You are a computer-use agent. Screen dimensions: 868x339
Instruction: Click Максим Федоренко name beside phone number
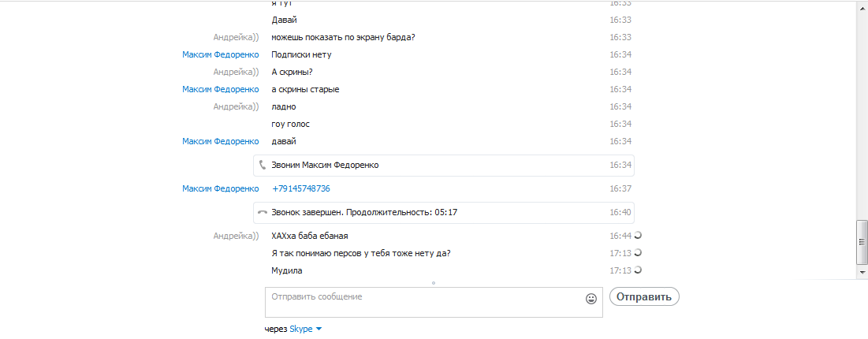coord(220,189)
